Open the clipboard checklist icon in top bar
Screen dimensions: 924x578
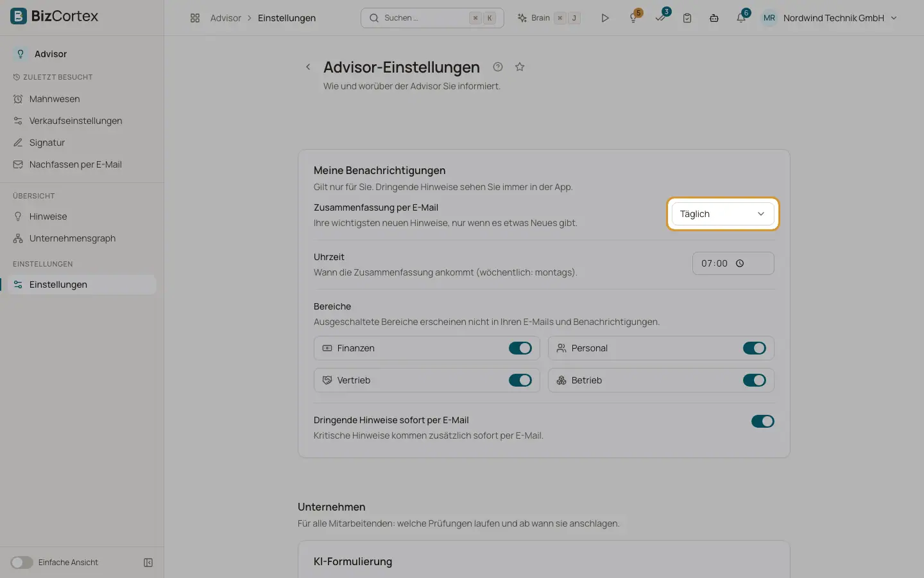[x=687, y=18]
